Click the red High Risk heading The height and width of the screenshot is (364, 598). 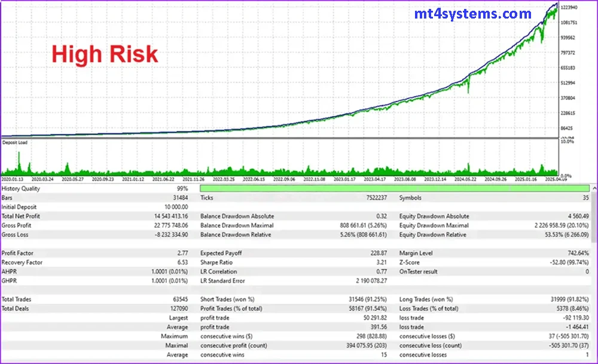click(105, 54)
